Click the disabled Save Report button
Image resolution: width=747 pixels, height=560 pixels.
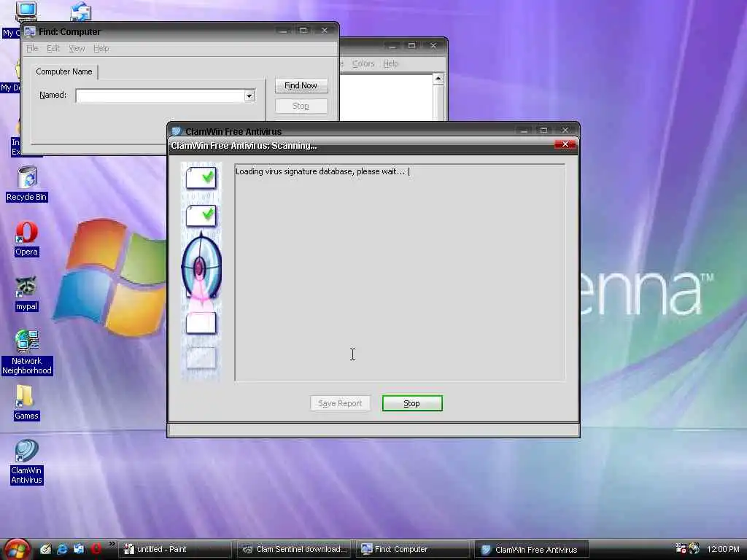pos(340,403)
